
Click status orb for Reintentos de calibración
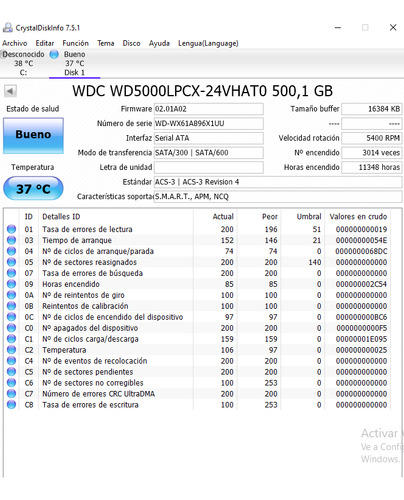(x=11, y=306)
